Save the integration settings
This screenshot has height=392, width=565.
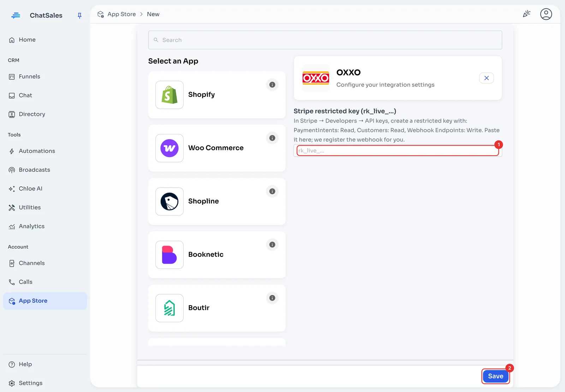(x=495, y=376)
